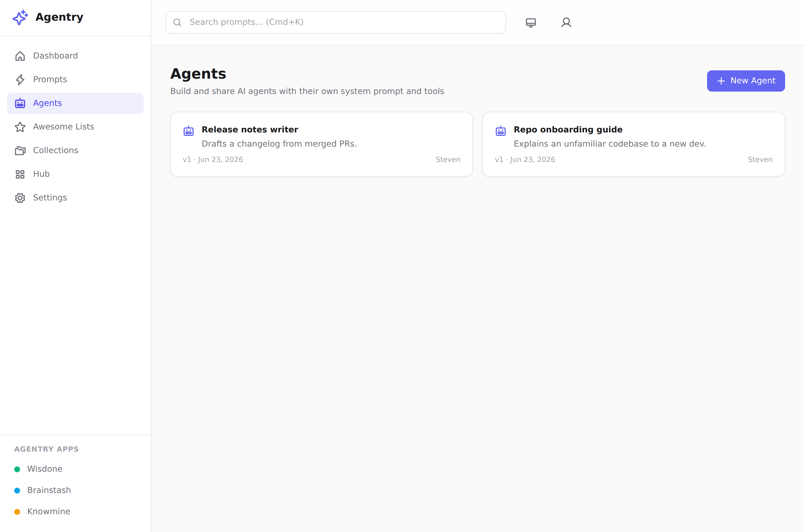
Task: Open the Brainstash app link
Action: pyautogui.click(x=49, y=490)
